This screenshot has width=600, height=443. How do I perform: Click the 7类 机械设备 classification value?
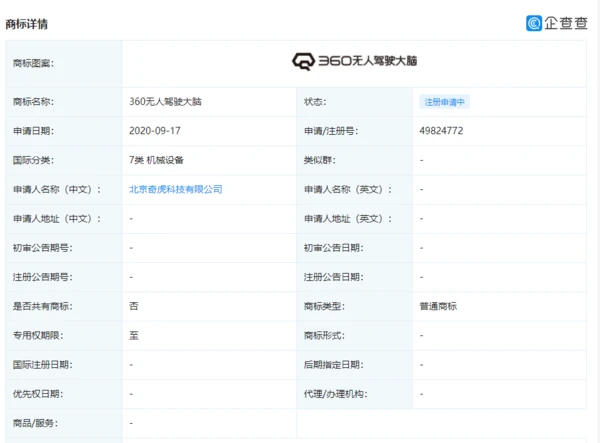coord(156,160)
